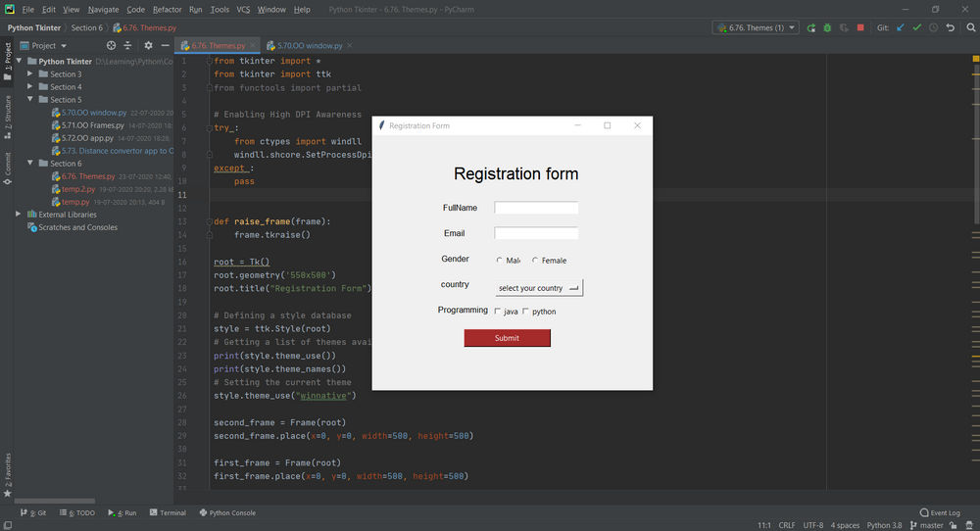Expand the Section 3 folder
This screenshot has height=531, width=980.
30,73
